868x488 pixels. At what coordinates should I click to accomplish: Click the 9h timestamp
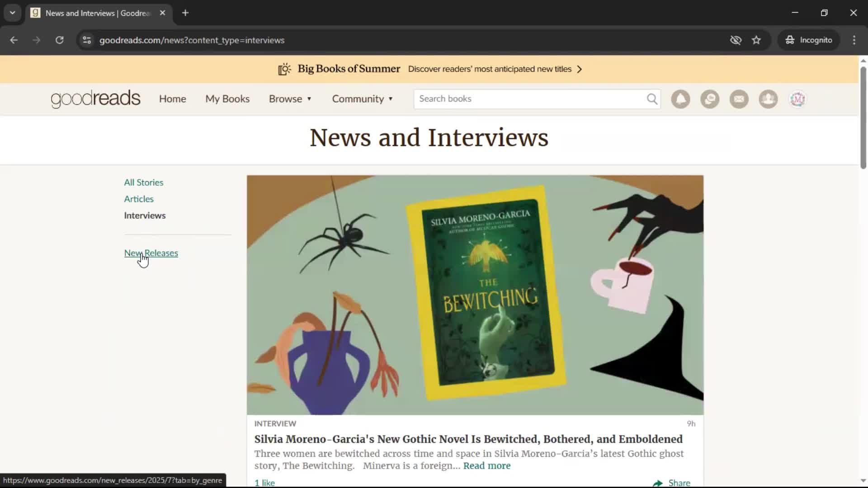691,424
